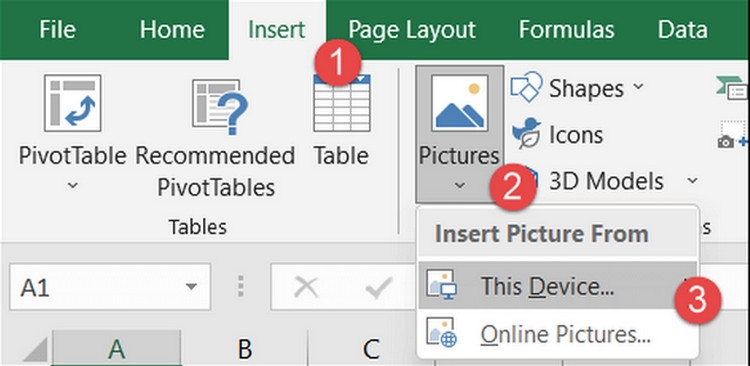Click the formula bar Cancel X icon

(306, 288)
